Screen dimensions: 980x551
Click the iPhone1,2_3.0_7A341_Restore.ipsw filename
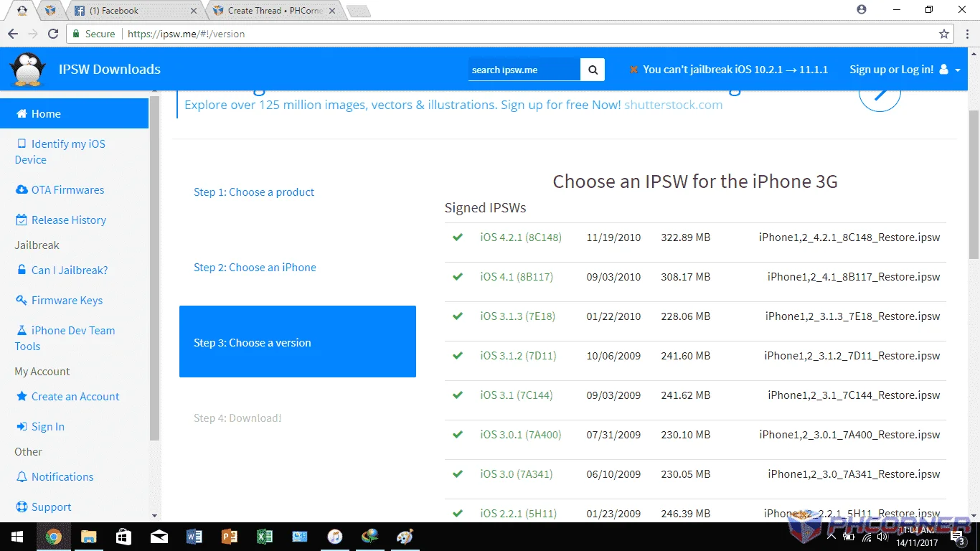click(854, 474)
